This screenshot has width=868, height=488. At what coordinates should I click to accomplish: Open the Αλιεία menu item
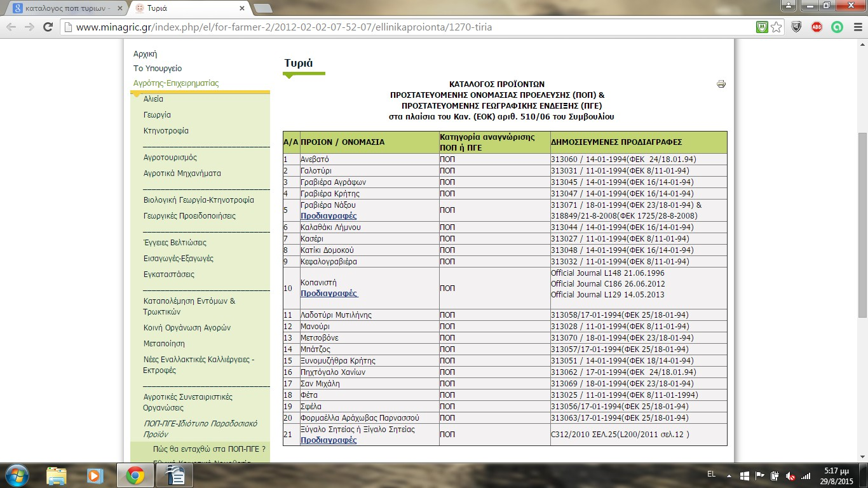[153, 99]
